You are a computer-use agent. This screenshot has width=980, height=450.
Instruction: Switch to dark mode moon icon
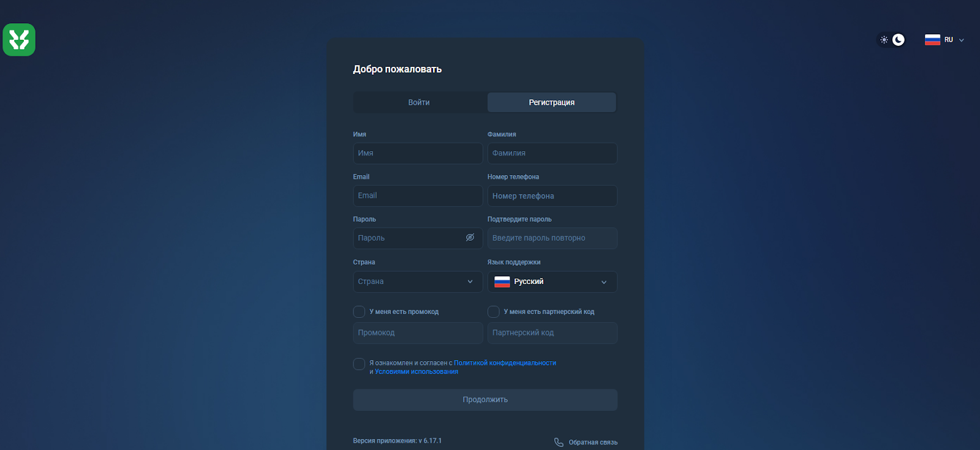(x=899, y=40)
